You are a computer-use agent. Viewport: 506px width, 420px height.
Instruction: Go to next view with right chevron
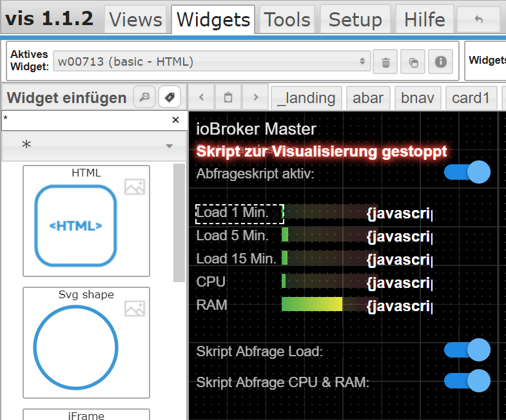(x=256, y=97)
